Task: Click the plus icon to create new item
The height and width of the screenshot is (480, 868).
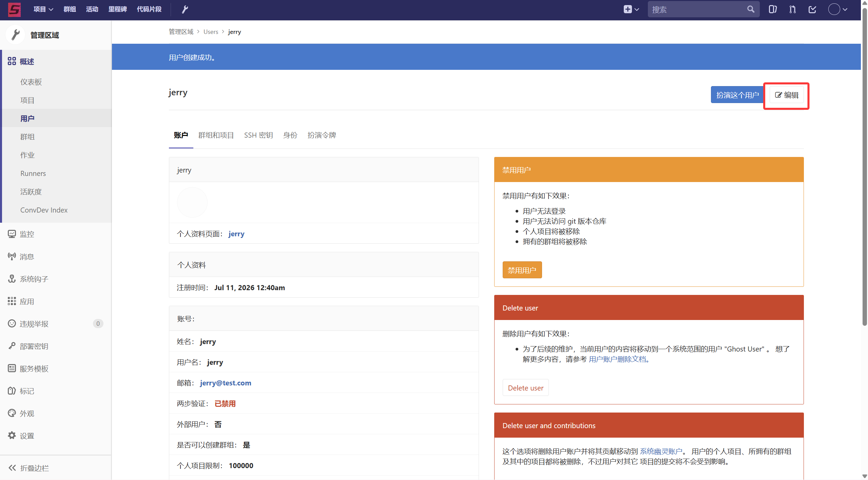Action: 628,9
